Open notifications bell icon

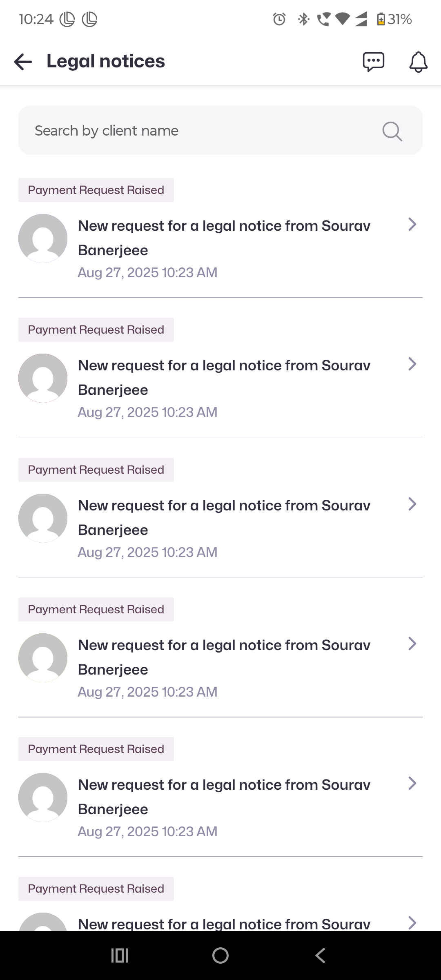[x=418, y=62]
